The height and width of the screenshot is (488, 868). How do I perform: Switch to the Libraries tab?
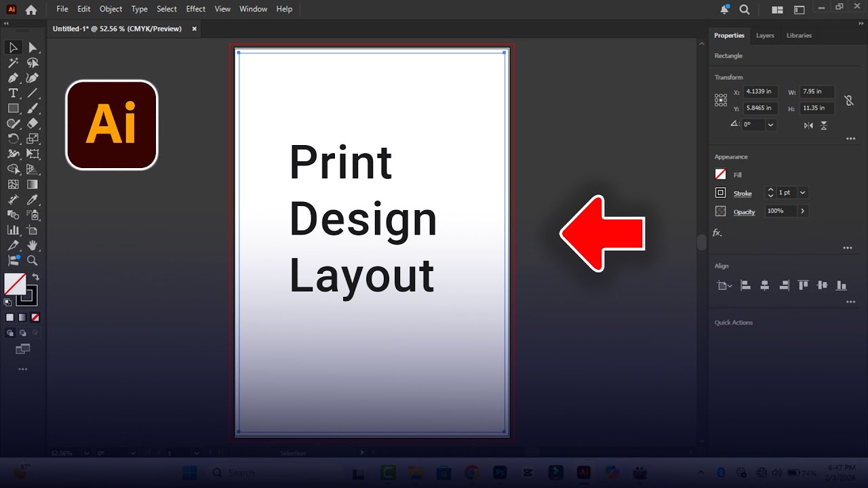click(x=799, y=35)
